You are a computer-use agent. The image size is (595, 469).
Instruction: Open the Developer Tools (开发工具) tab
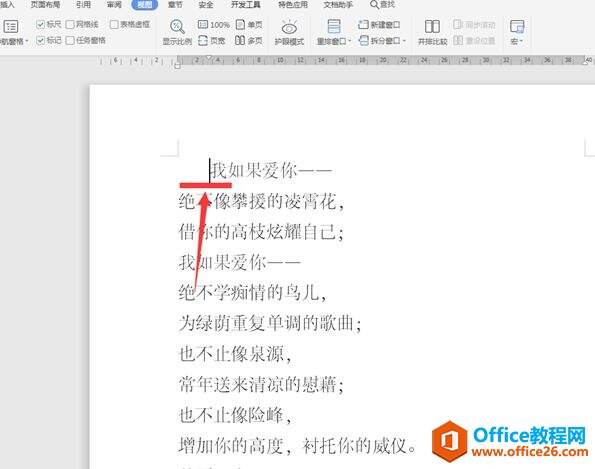point(246,5)
